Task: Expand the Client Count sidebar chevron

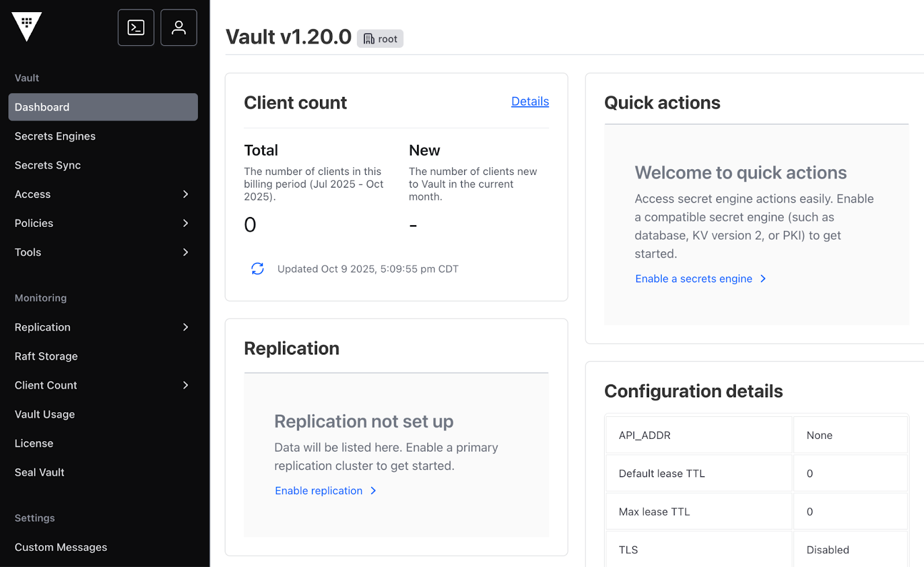Action: [185, 385]
